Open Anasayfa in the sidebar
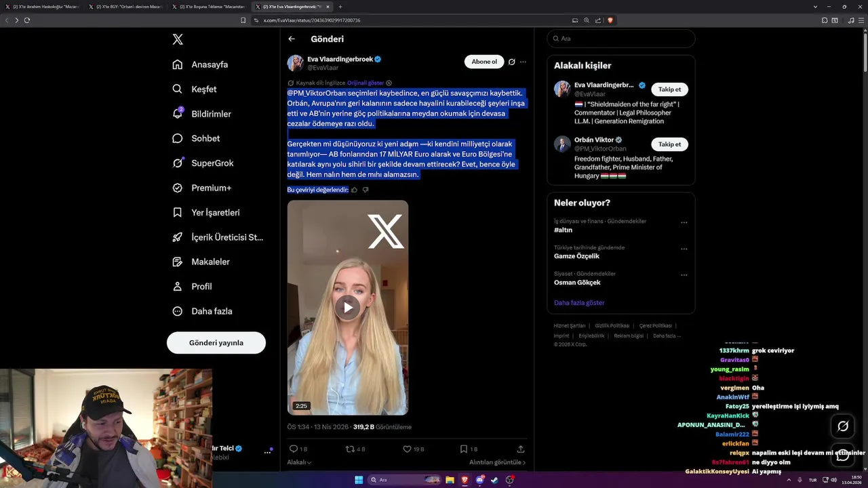The image size is (868, 488). point(200,64)
